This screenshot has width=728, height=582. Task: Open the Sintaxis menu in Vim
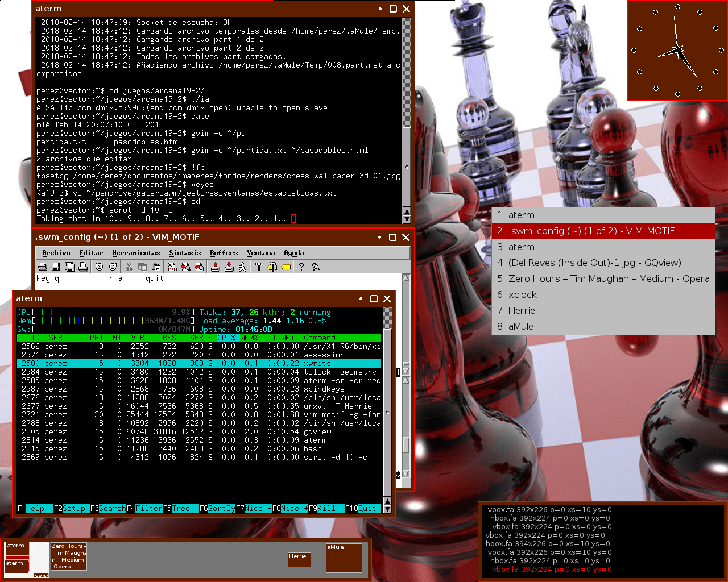pos(185,253)
